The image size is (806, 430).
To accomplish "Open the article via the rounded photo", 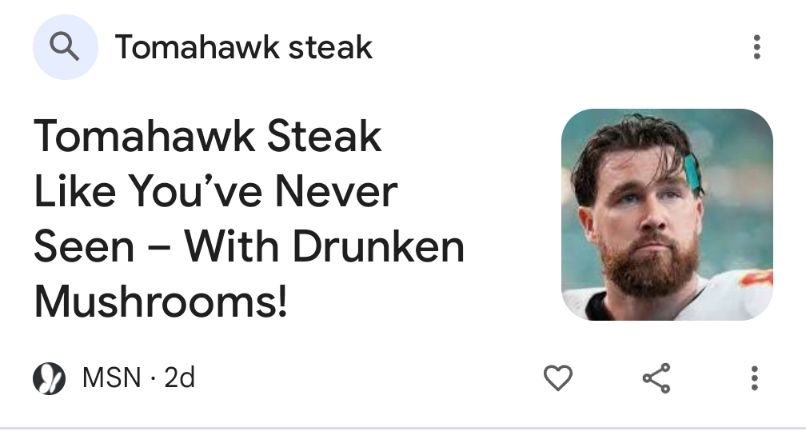I will tap(667, 215).
